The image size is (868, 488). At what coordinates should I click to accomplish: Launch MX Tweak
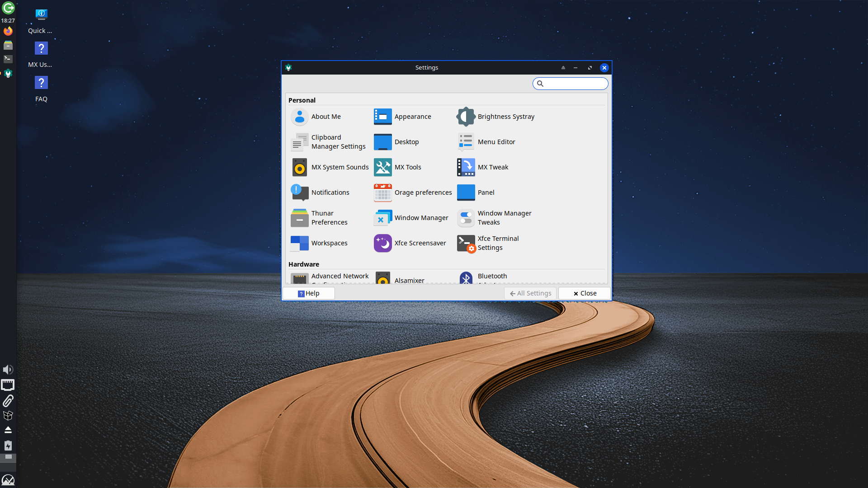[x=483, y=167]
